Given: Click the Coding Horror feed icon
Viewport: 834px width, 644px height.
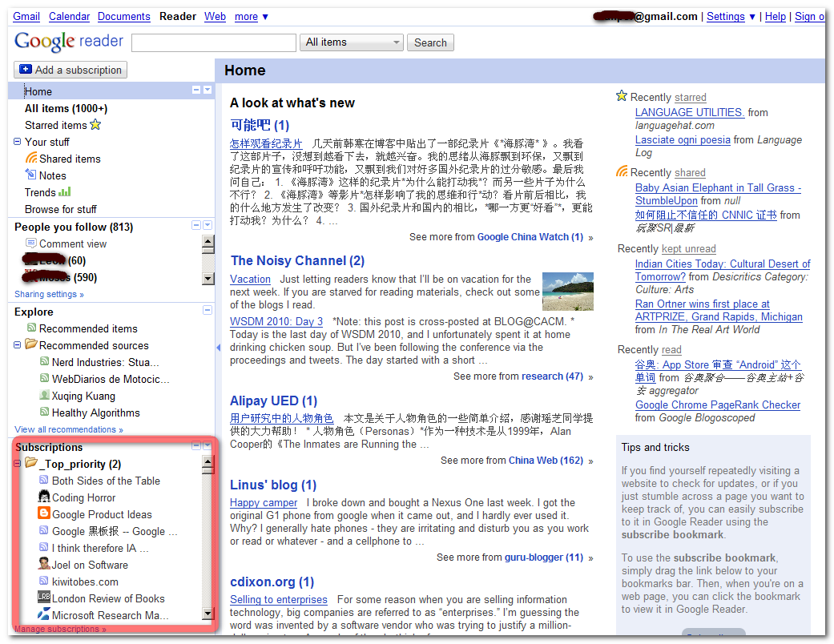Looking at the screenshot, I should click(x=44, y=497).
